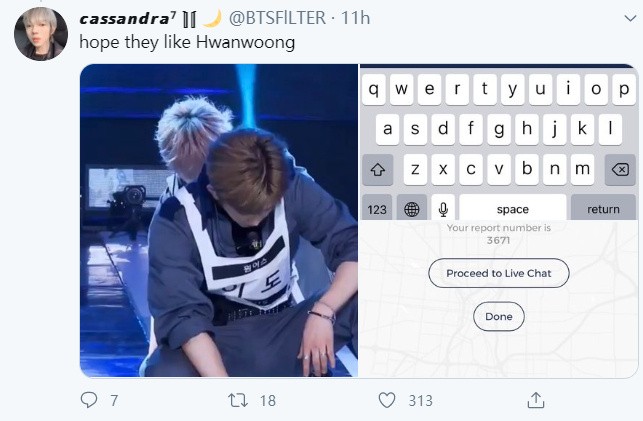Image resolution: width=643 pixels, height=421 pixels.
Task: Open cassandra's profile avatar picture
Action: click(41, 34)
